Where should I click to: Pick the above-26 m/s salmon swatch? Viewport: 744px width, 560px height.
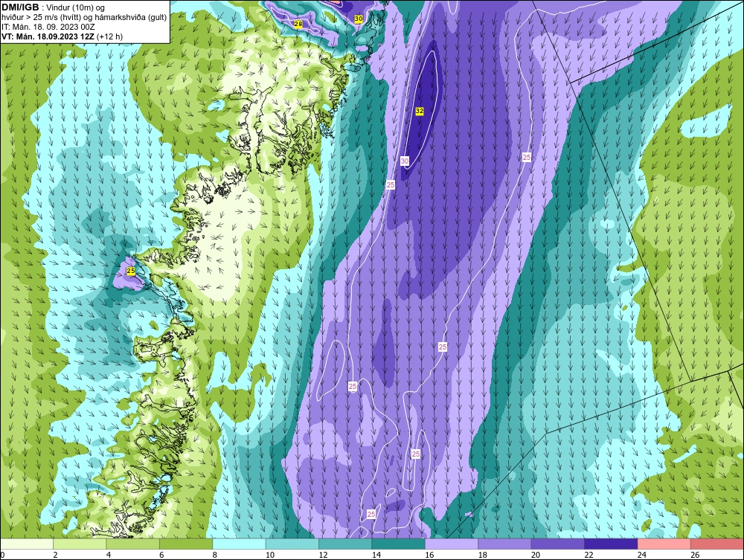tap(717, 544)
